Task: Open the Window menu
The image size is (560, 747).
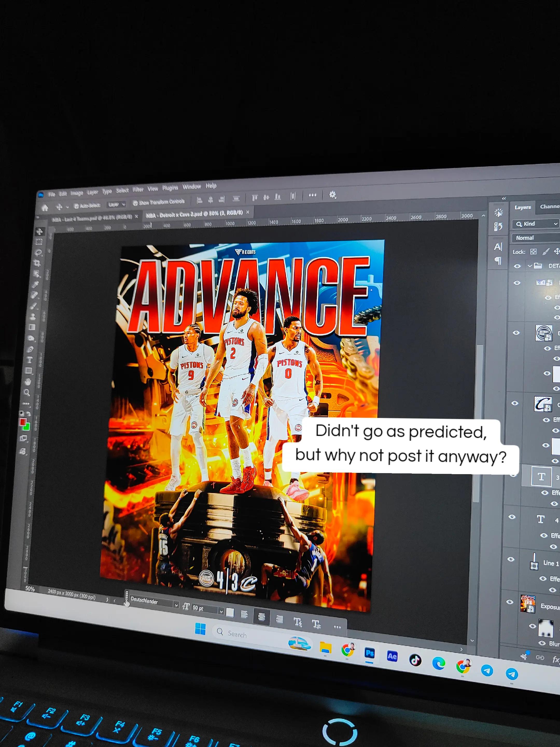Action: (191, 187)
